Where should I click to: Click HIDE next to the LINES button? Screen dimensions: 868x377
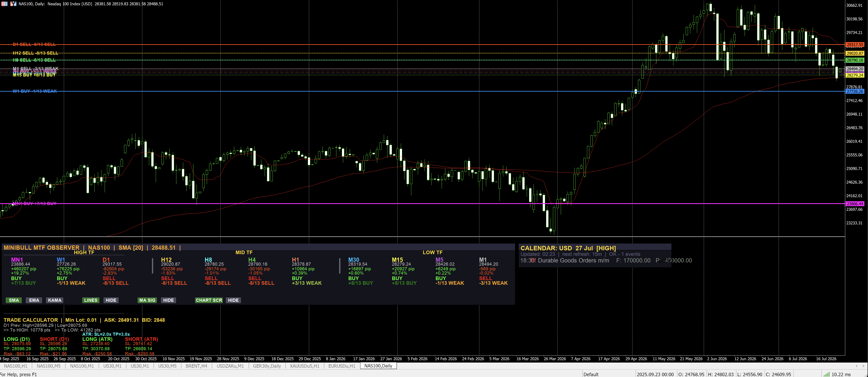[111, 300]
